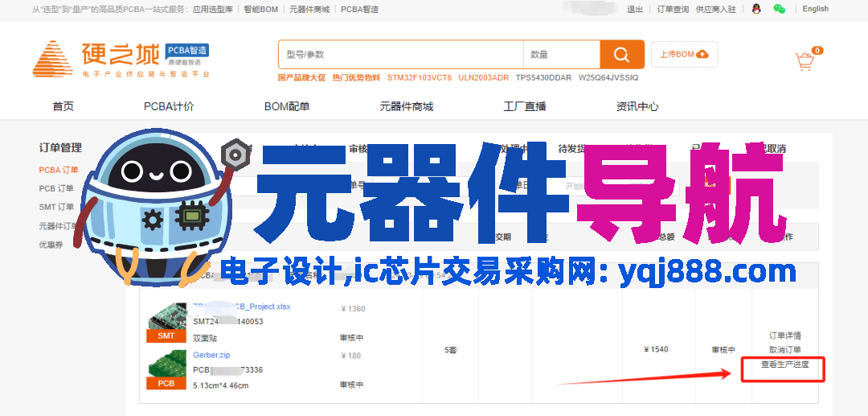
Task: Click the 5套 quantity cell
Action: [451, 350]
